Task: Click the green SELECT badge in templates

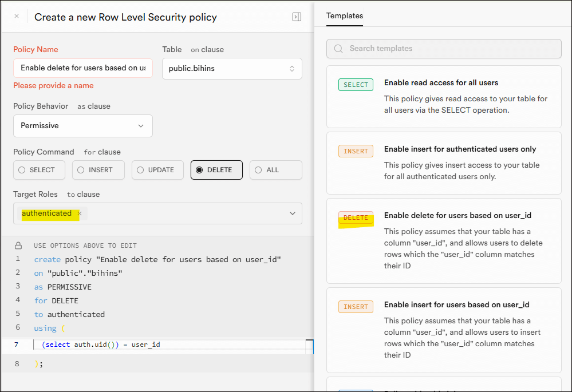Action: [x=356, y=85]
